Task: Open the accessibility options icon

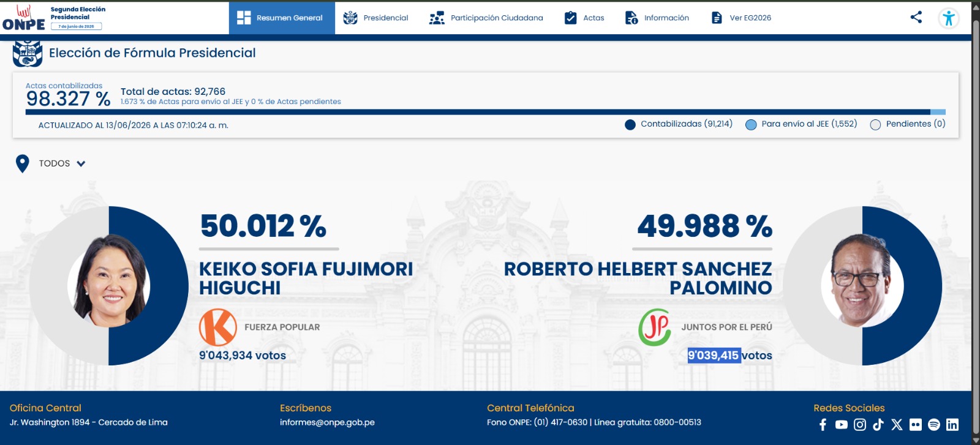Action: pos(949,18)
